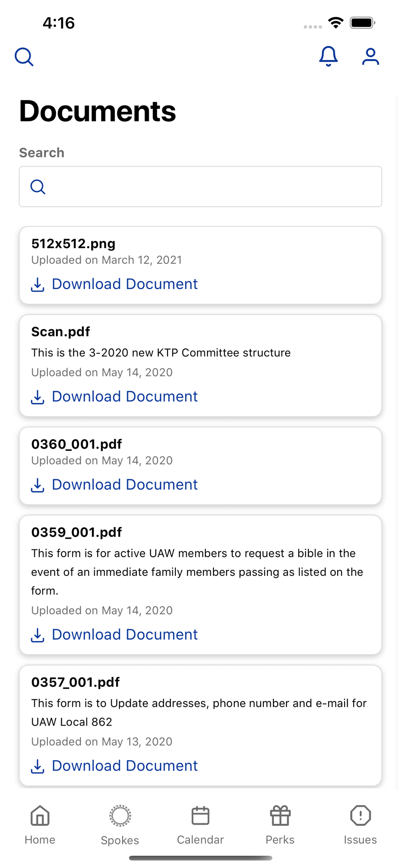Viewport: 401px width, 868px height.
Task: Select the 0359_001.pdf file title
Action: 76,533
